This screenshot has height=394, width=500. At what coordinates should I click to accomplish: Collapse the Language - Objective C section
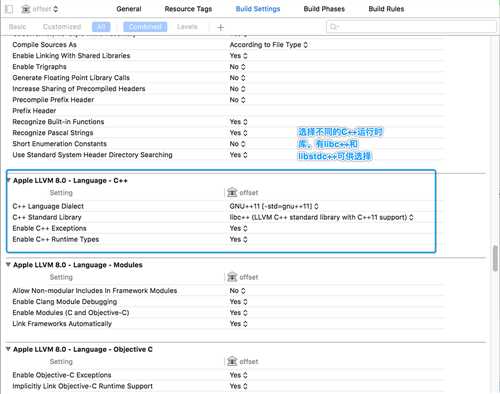pyautogui.click(x=9, y=349)
